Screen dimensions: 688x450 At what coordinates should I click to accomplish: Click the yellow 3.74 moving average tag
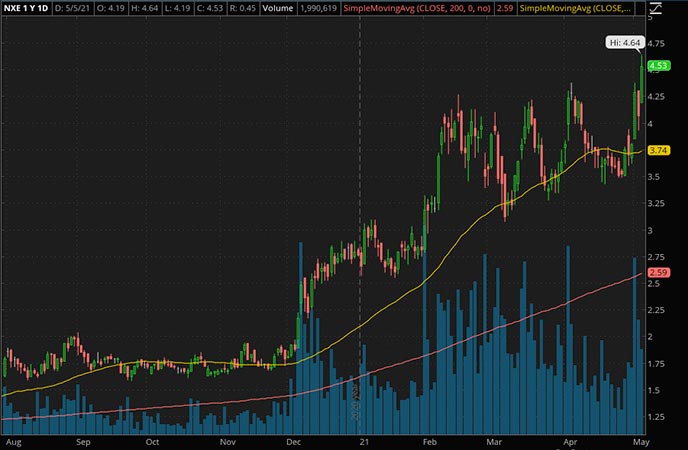[658, 150]
